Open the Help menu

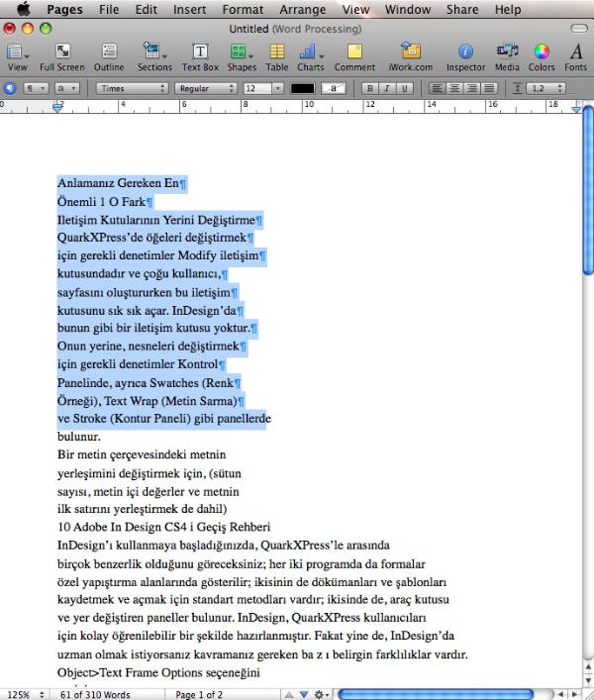[508, 9]
